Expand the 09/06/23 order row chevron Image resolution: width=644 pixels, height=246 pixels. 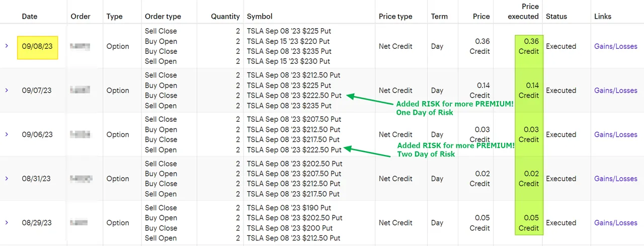point(7,134)
